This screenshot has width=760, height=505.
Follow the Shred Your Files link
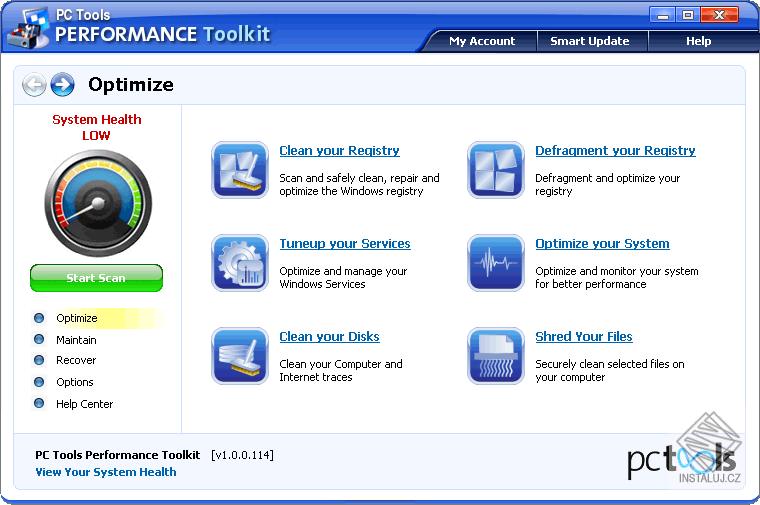coord(584,337)
